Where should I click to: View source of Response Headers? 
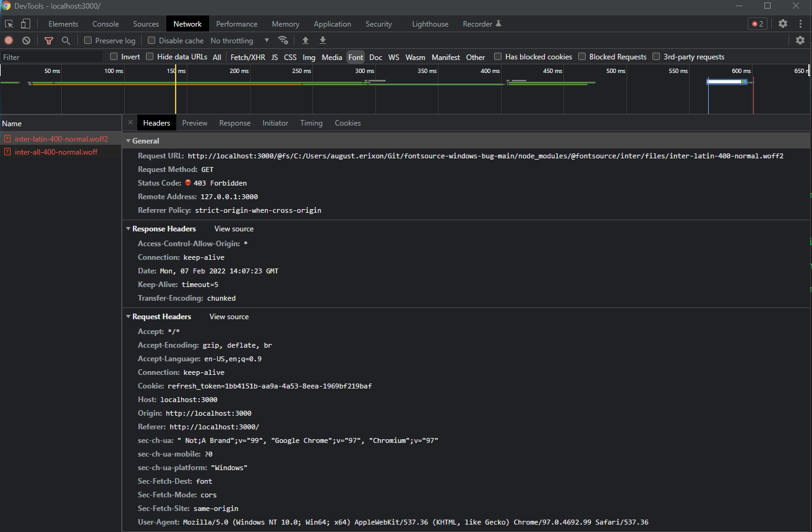click(234, 229)
